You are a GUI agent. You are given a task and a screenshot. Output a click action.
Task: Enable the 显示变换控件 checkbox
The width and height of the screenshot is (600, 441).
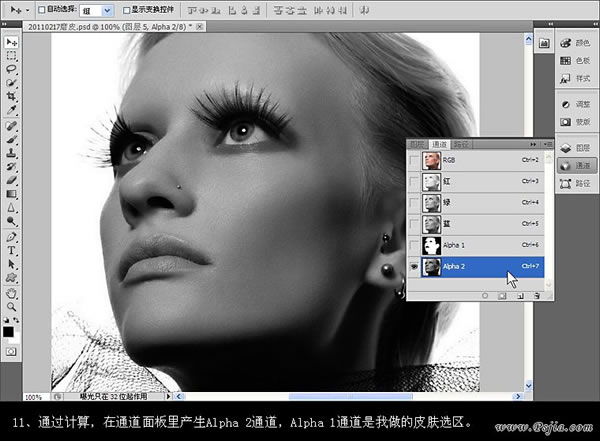126,10
